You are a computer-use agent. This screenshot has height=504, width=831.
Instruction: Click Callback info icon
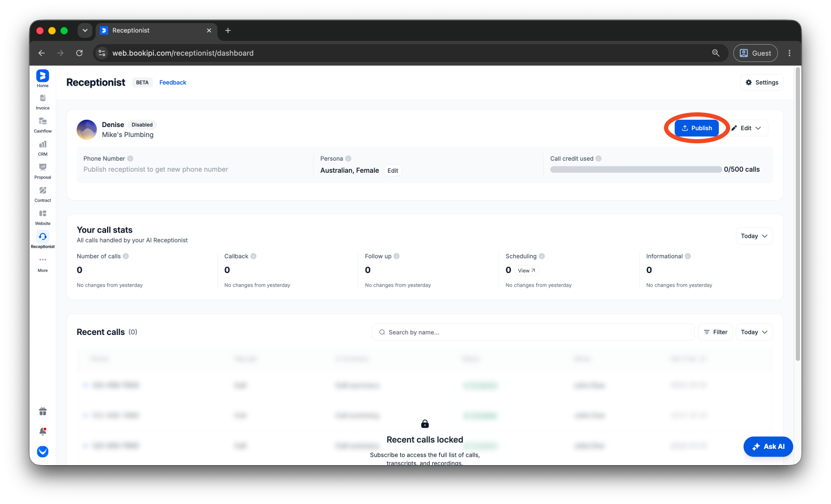pos(253,256)
